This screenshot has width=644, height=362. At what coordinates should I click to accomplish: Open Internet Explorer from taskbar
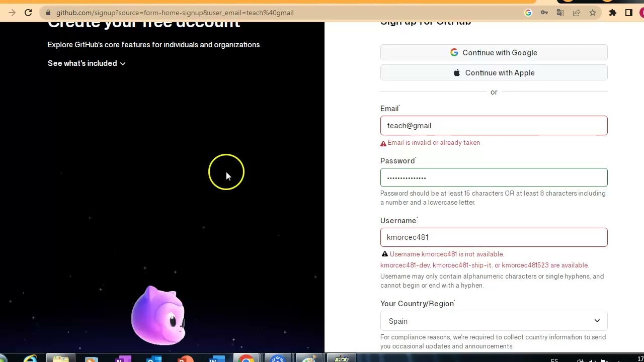tap(30, 359)
